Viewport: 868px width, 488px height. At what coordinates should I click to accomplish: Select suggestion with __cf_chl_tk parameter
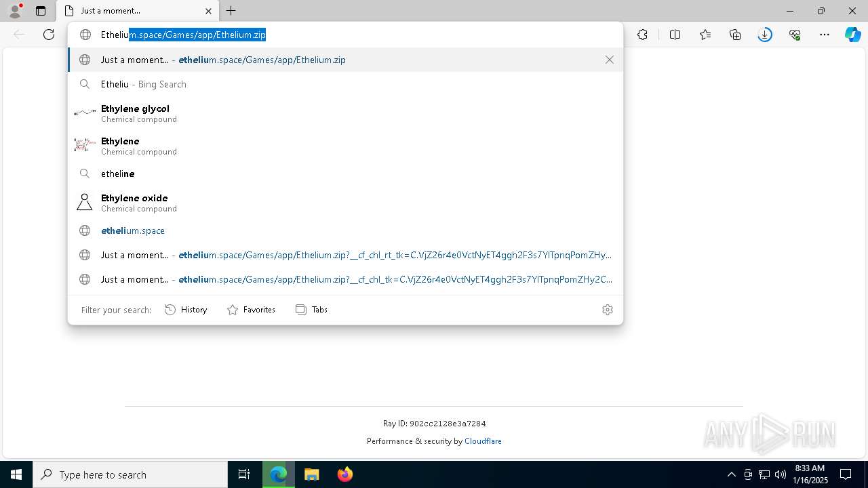pos(345,279)
